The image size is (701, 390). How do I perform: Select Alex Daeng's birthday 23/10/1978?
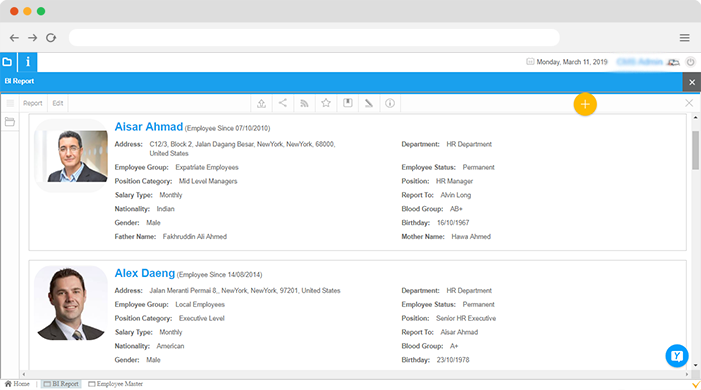tap(453, 360)
